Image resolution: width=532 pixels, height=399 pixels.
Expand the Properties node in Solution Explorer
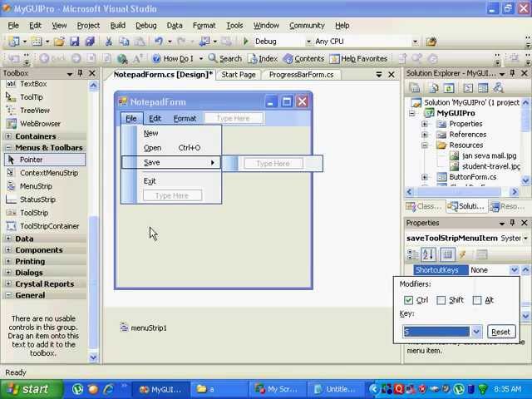(424, 124)
